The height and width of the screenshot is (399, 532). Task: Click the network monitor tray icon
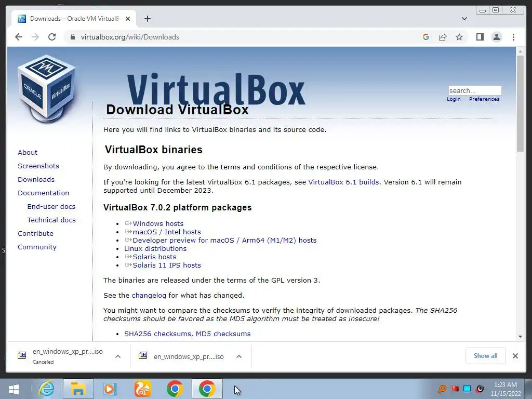pyautogui.click(x=467, y=389)
